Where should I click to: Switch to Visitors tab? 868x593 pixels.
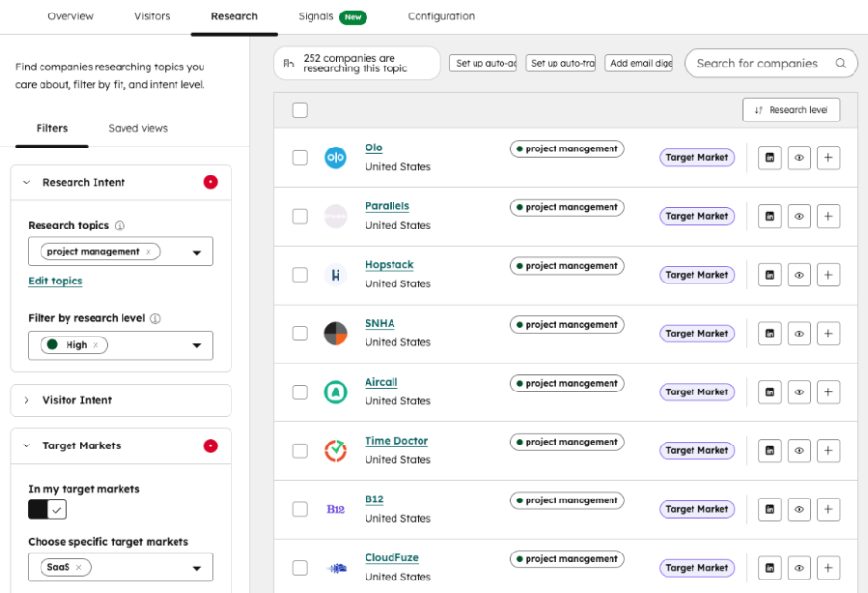(x=151, y=16)
